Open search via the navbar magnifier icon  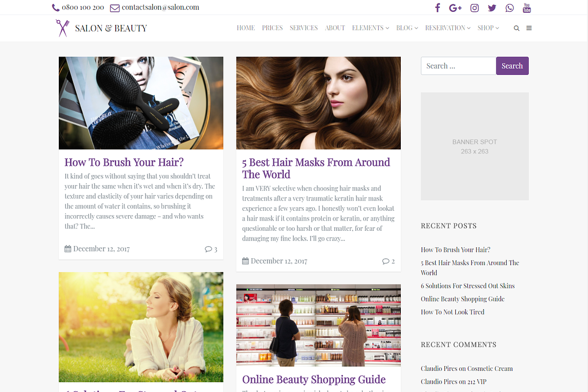516,28
